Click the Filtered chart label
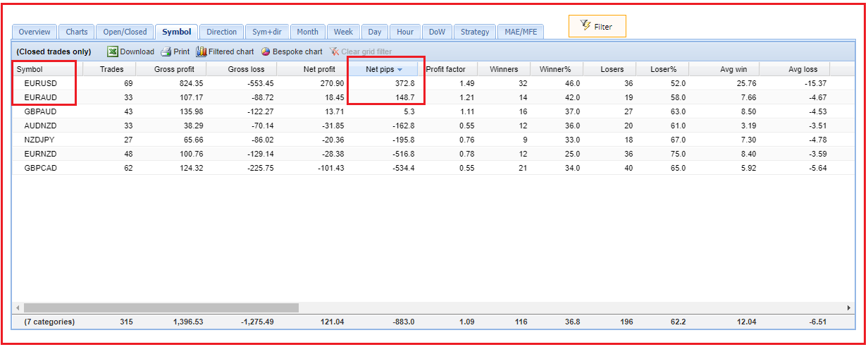 click(231, 51)
